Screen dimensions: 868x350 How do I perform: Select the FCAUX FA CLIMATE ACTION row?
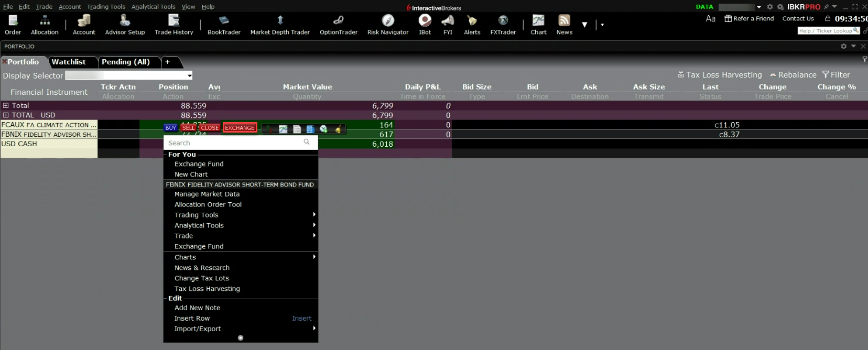coord(49,125)
